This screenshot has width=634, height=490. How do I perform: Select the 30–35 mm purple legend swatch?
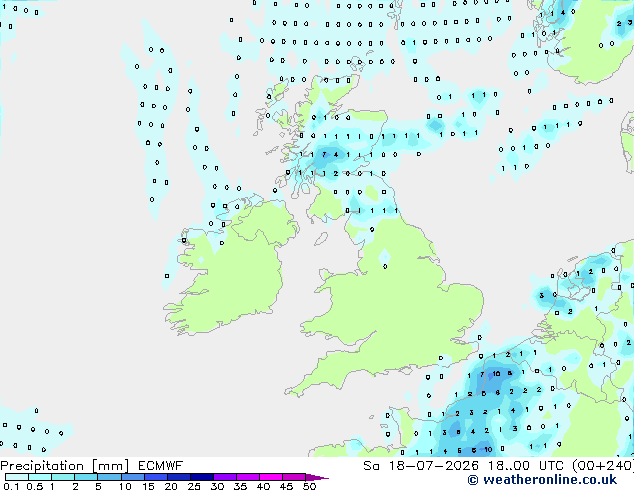[x=225, y=477]
